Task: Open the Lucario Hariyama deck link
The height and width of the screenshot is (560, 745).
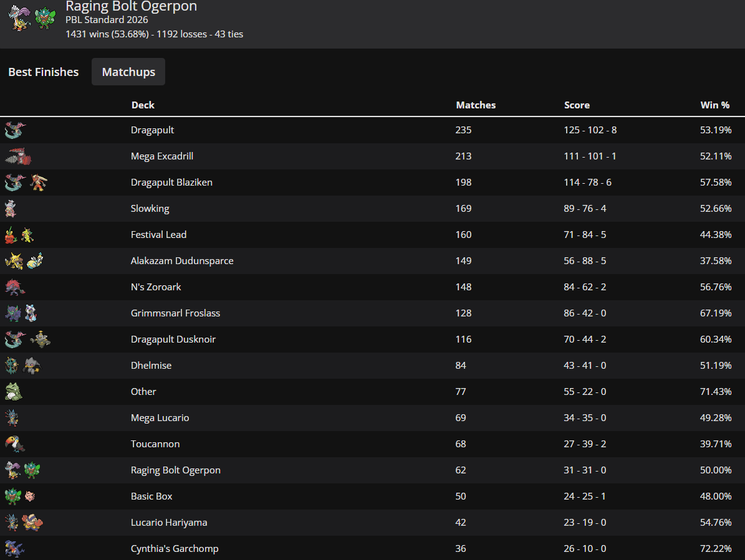Action: (x=169, y=522)
